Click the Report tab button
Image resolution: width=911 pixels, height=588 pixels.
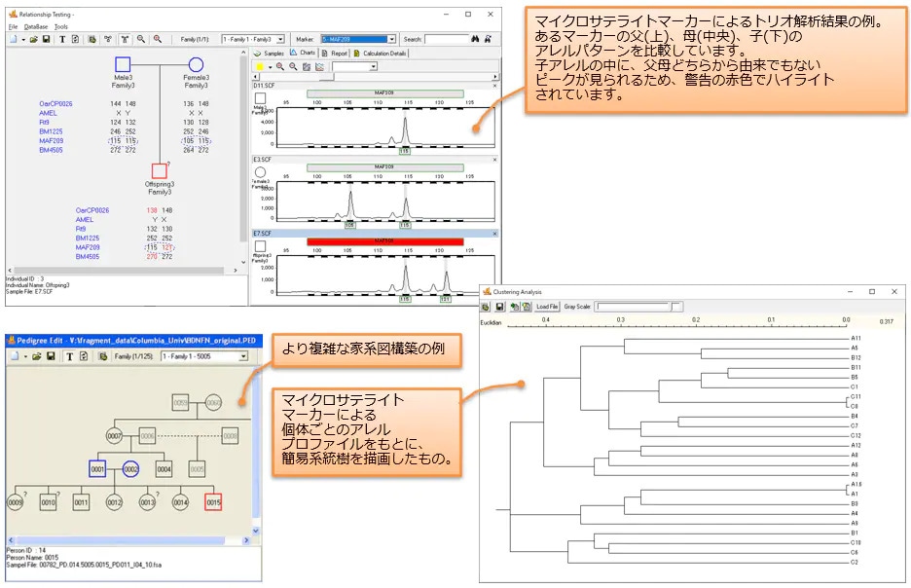[335, 53]
